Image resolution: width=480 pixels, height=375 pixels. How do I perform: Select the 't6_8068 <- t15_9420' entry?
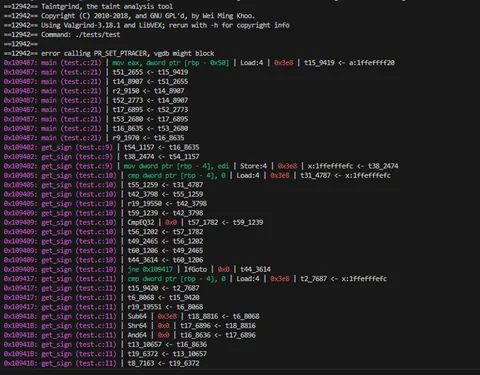(x=163, y=297)
